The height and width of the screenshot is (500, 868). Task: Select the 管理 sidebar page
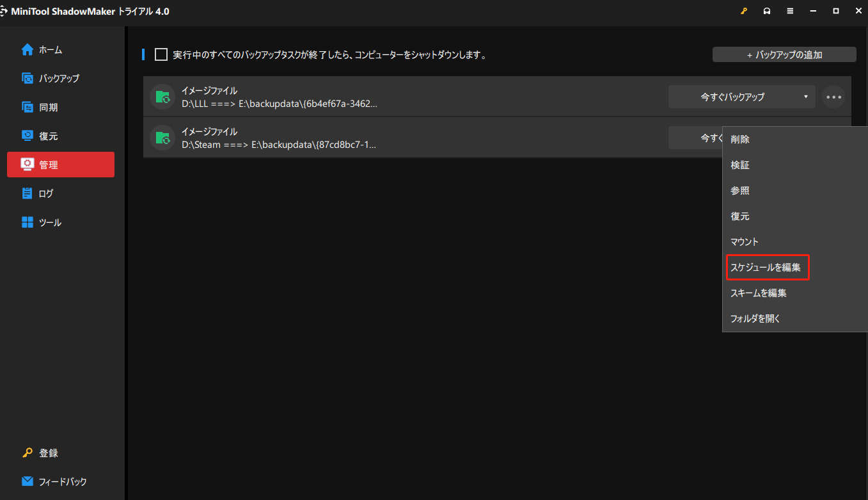pyautogui.click(x=61, y=165)
